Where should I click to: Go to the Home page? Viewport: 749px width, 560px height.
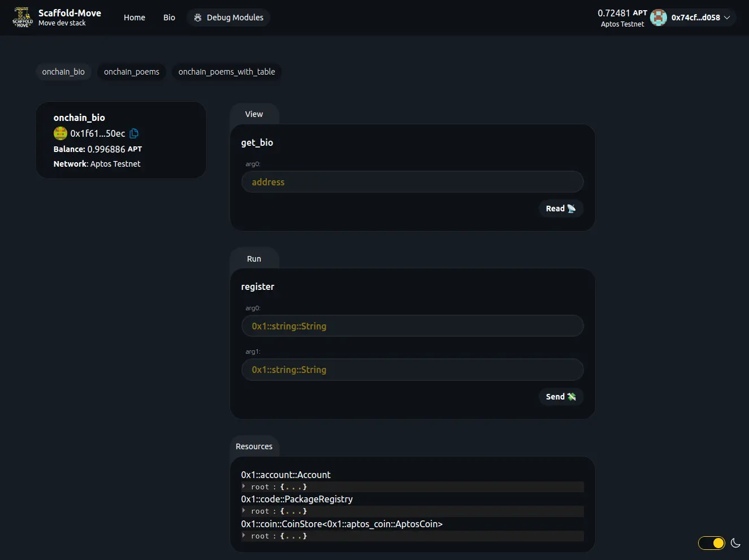135,18
